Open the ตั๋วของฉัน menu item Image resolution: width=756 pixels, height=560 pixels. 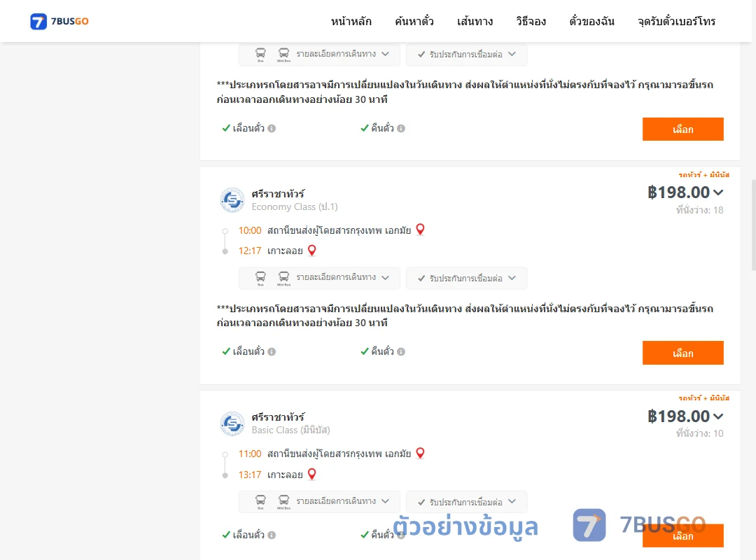pos(591,21)
